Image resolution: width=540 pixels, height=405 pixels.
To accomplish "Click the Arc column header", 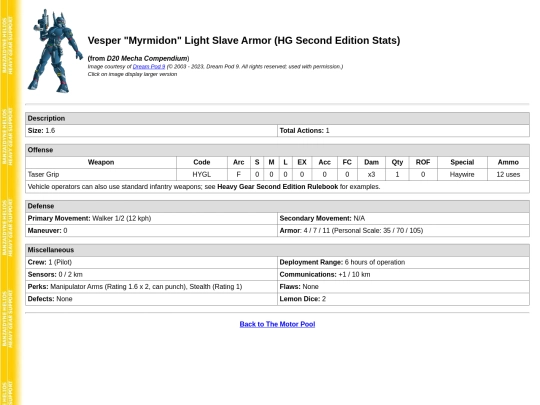I will (x=238, y=162).
